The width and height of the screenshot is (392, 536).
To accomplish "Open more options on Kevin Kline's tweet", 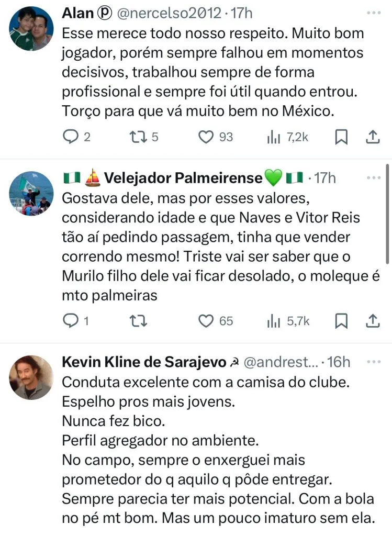I will pos(374,362).
